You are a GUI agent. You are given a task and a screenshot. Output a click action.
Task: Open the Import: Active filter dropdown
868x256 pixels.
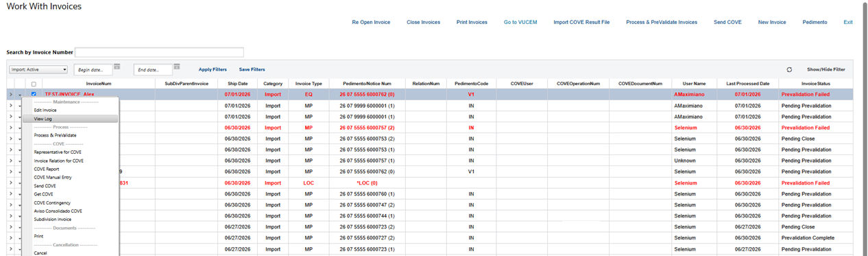click(38, 69)
